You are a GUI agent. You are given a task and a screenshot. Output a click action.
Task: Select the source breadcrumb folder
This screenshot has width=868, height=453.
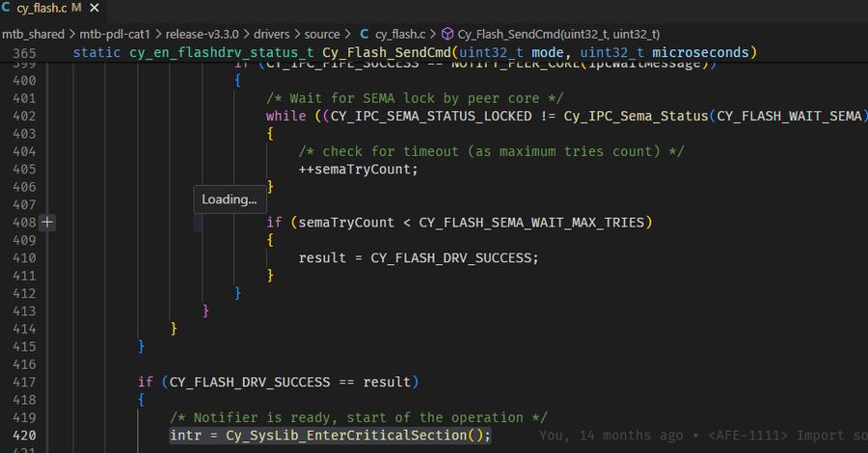click(x=321, y=34)
